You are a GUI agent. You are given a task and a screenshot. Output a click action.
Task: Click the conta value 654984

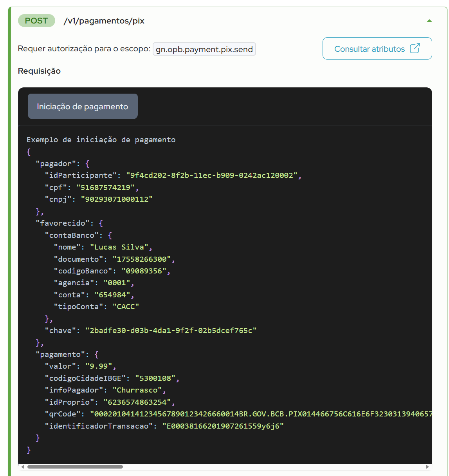coord(112,295)
